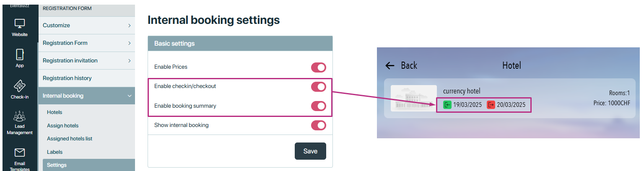Turn off the Show internal booking switch
This screenshot has height=171, width=644.
[318, 125]
